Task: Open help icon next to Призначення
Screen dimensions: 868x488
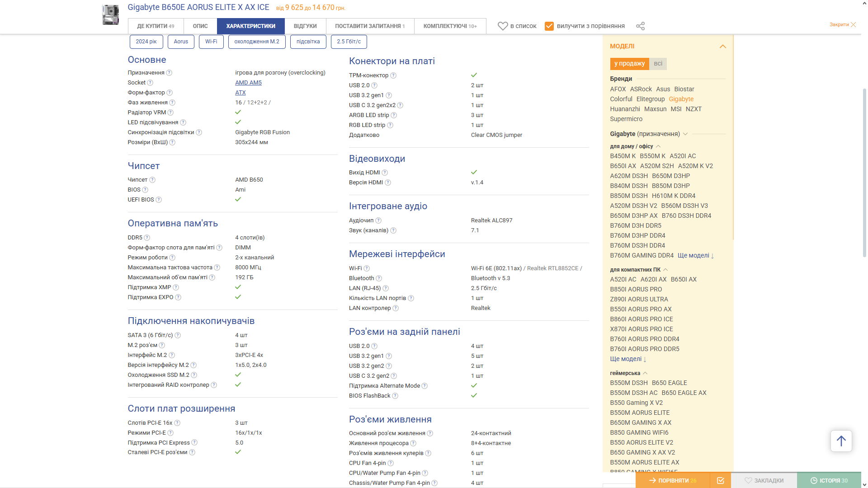Action: (x=169, y=73)
